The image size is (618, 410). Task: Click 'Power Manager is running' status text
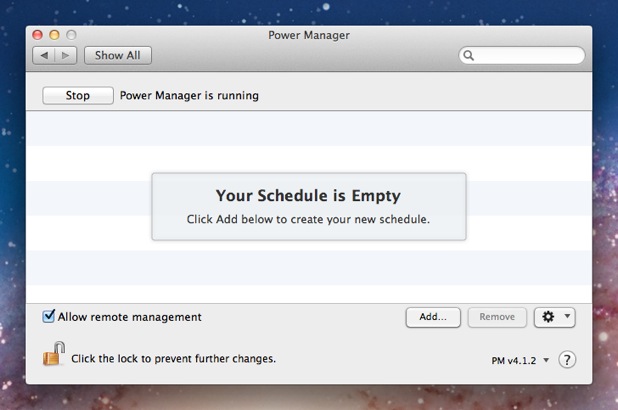click(189, 96)
